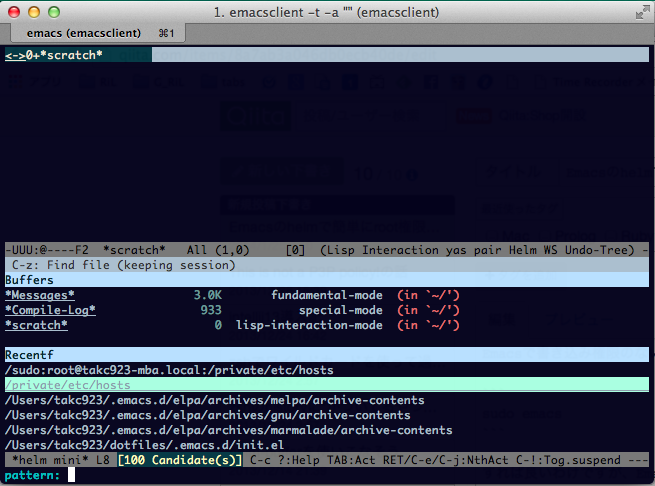655x486 pixels.
Task: Click the 'C-c ?:Help' hint in helm mode line
Action: tap(285, 460)
